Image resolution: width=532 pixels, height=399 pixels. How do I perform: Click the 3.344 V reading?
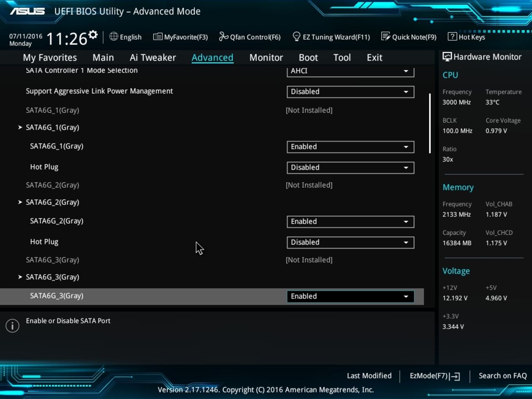[453, 327]
